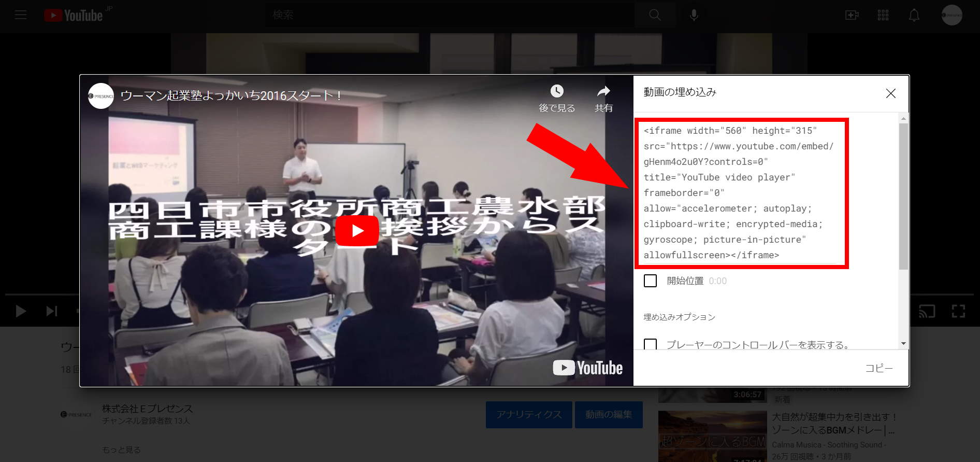The image size is (980, 462).
Task: Click the YouTube watermark logo in preview
Action: coord(588,368)
